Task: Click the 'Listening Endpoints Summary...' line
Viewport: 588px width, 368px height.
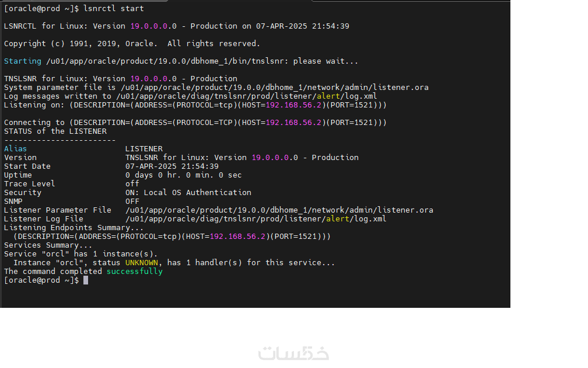Action: (74, 228)
